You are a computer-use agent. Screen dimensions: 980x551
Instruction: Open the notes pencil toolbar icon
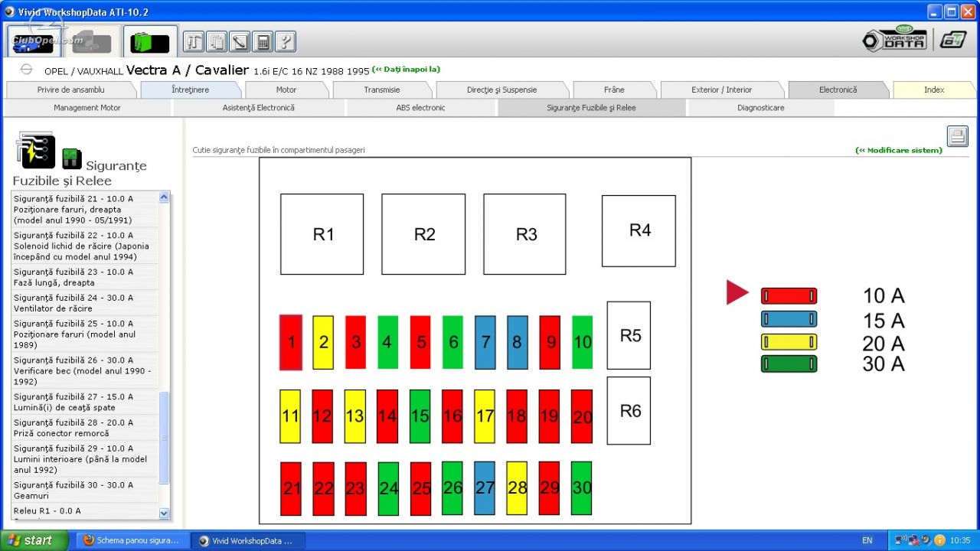240,42
